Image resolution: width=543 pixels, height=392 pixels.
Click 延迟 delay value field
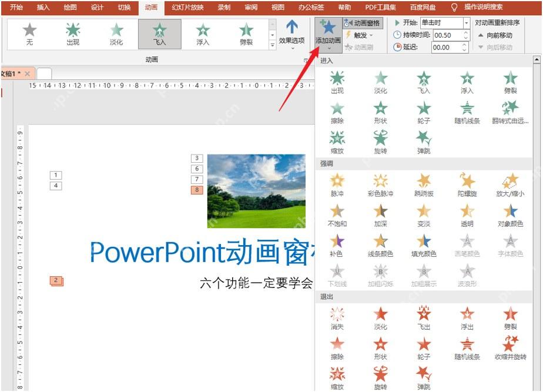point(447,47)
